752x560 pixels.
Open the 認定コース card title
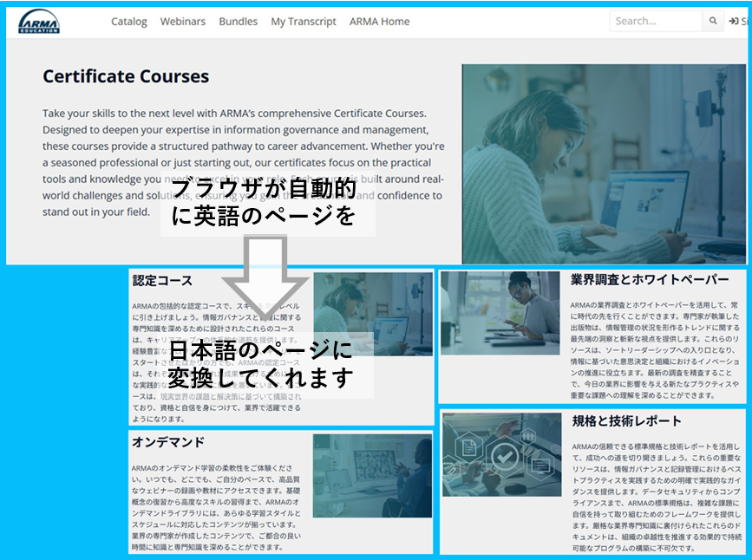pyautogui.click(x=162, y=281)
